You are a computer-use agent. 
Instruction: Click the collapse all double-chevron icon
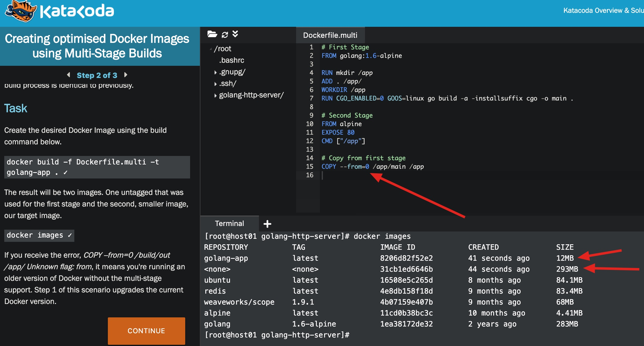pyautogui.click(x=235, y=34)
